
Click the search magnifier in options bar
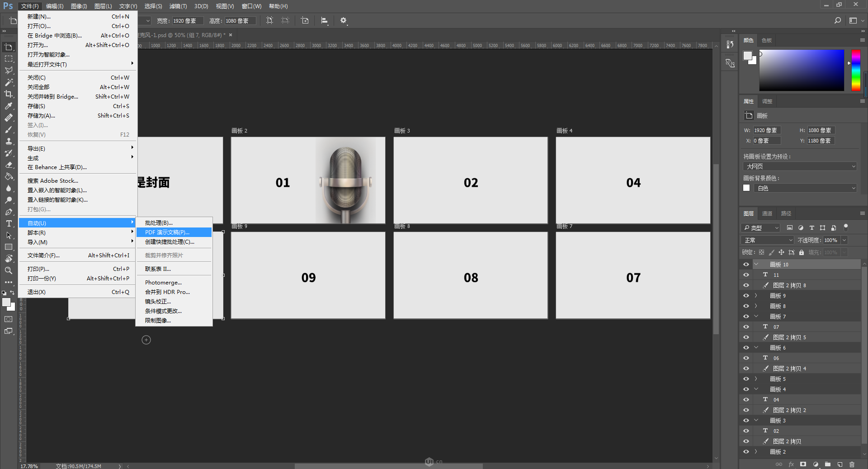click(x=837, y=20)
